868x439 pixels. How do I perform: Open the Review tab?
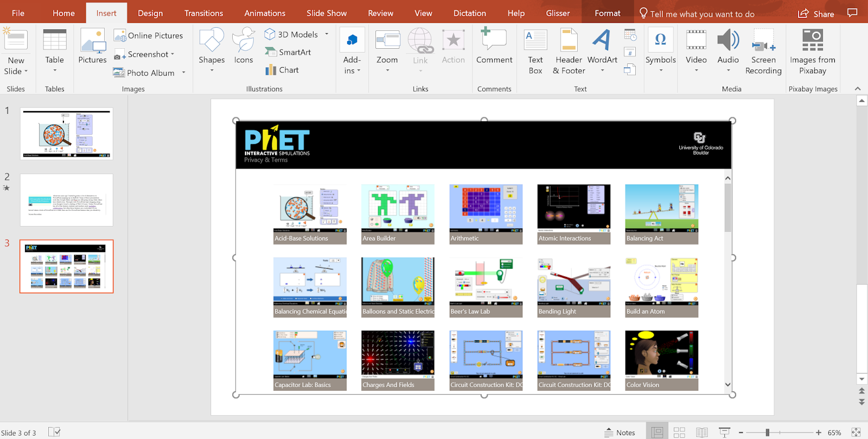click(381, 13)
